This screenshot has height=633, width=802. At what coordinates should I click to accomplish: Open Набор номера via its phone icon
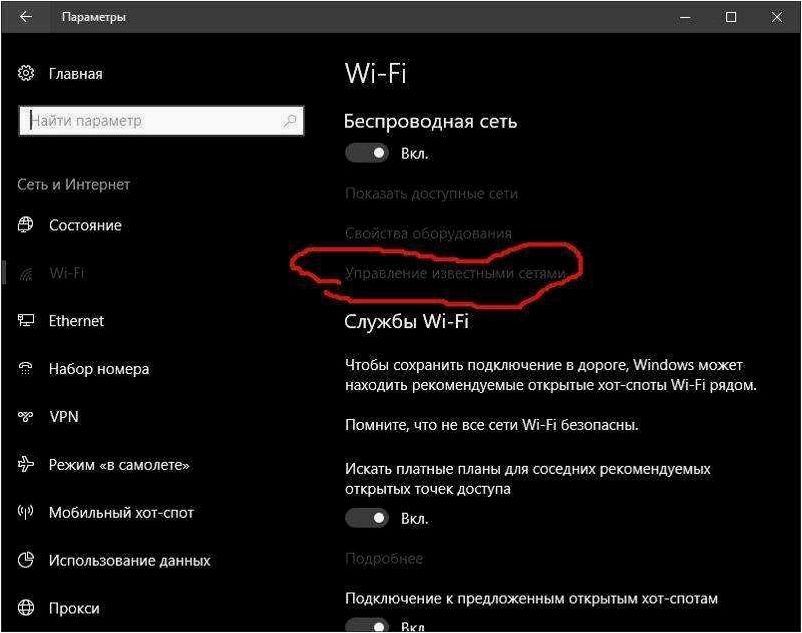(x=26, y=368)
